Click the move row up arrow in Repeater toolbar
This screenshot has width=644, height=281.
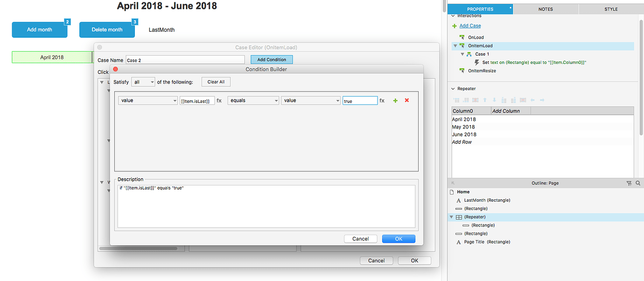tap(485, 100)
